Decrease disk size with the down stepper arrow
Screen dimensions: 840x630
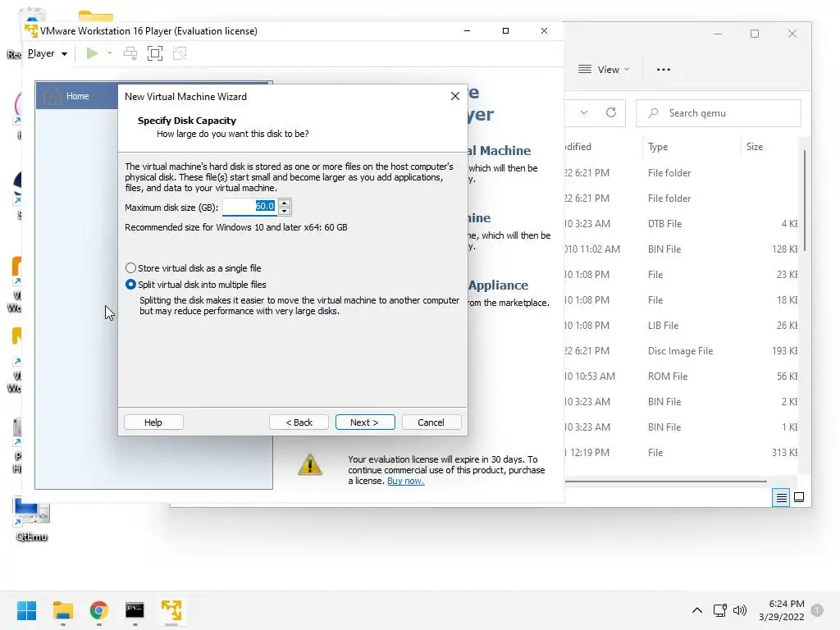point(285,211)
